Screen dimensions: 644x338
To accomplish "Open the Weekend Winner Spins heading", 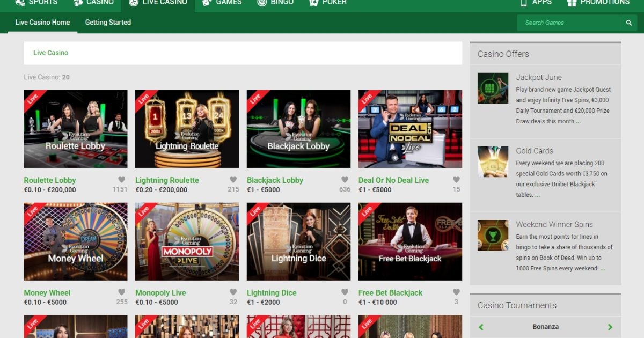I will 554,224.
